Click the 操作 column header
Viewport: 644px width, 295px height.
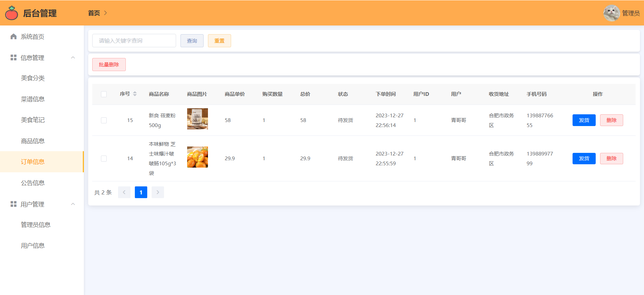click(x=598, y=94)
